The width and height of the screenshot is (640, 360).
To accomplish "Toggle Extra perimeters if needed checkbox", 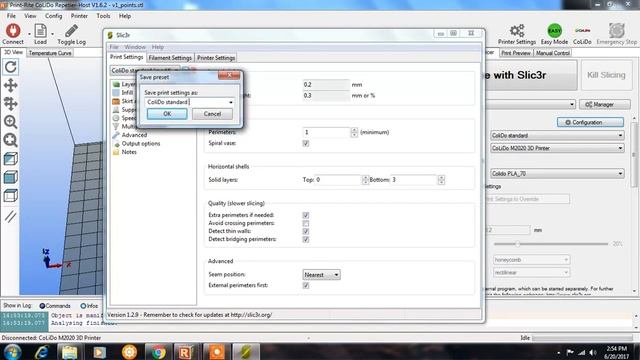I will tap(306, 215).
